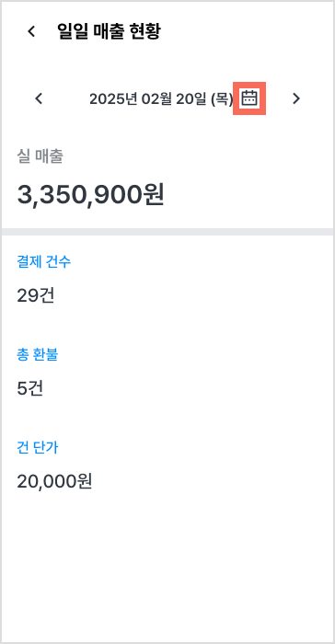
Task: Click the empty area below 20,000원
Action: click(x=167, y=567)
